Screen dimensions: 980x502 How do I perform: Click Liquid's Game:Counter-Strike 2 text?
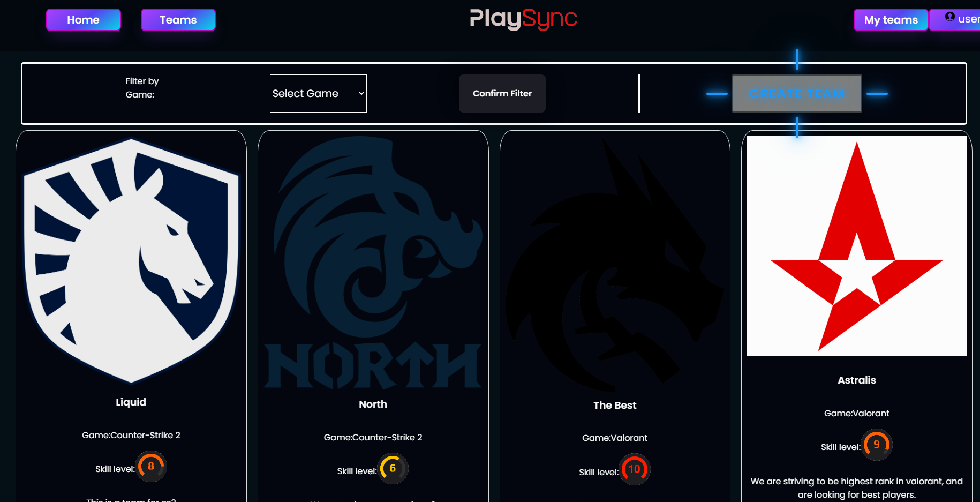(x=131, y=435)
